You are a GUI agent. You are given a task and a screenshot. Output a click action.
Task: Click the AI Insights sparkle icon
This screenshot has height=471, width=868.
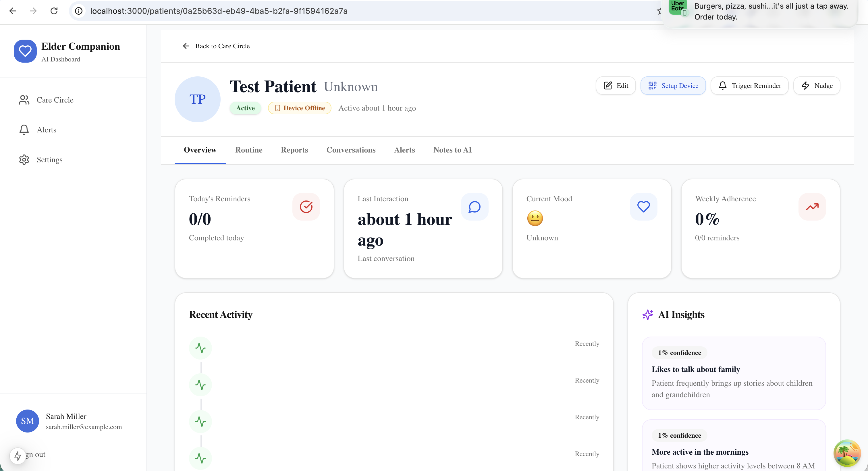[648, 314]
